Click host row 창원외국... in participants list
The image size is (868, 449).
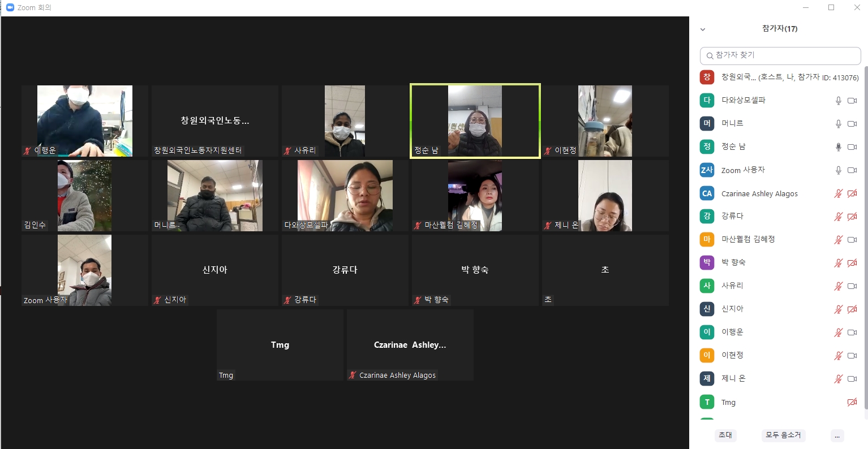[780, 77]
